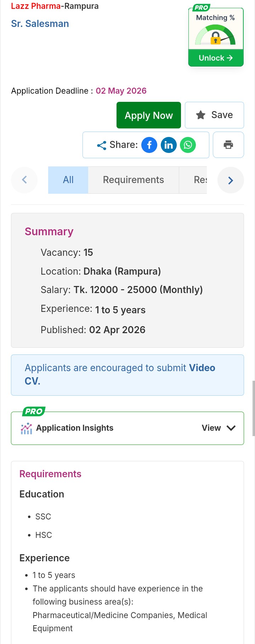Select the All tab

(68, 180)
